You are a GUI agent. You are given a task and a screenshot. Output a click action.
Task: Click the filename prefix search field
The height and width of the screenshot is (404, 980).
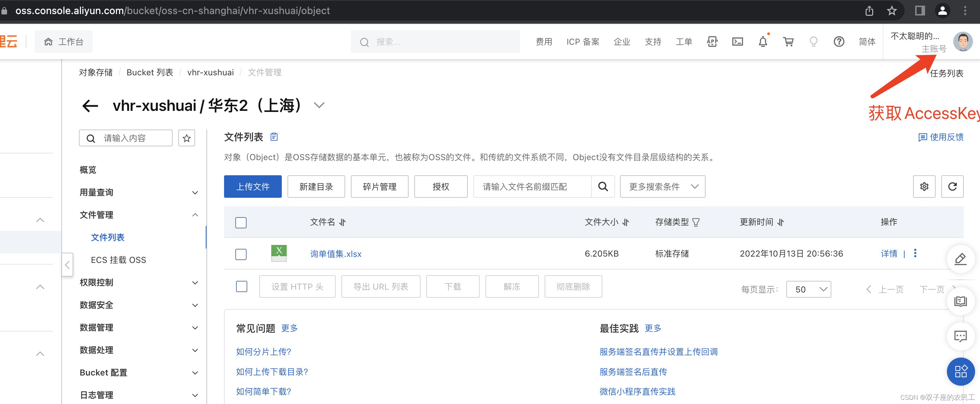[x=532, y=186]
